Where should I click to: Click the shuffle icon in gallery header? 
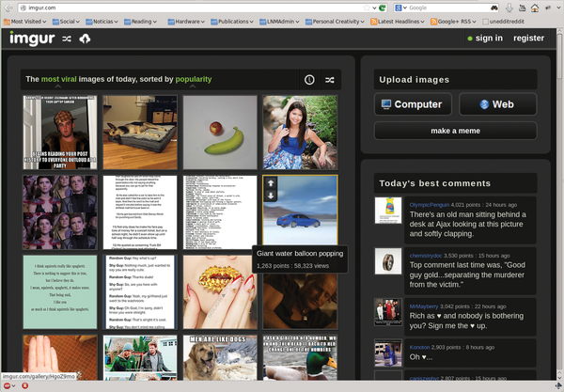click(330, 80)
